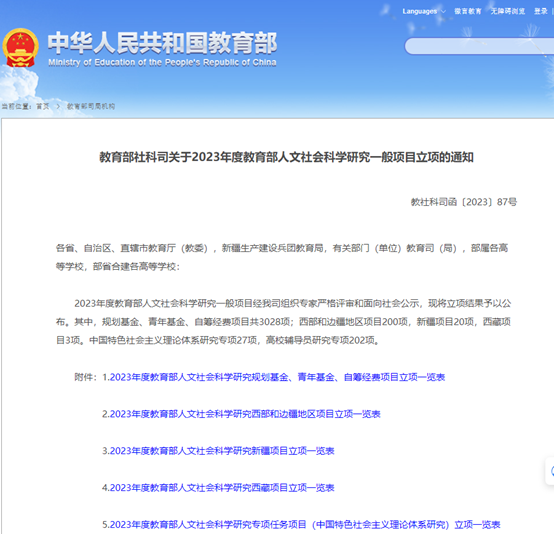Open the 微言教育 link

pos(468,11)
